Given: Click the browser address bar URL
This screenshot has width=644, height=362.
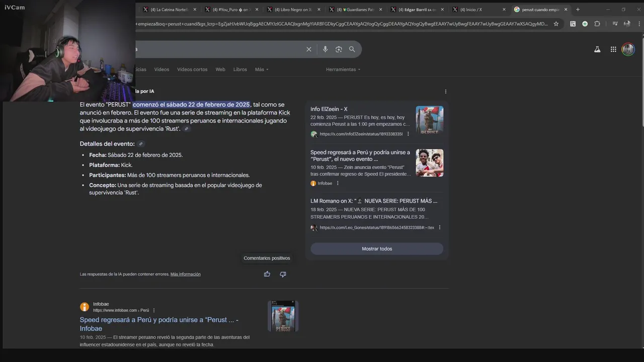Looking at the screenshot, I should click(342, 24).
